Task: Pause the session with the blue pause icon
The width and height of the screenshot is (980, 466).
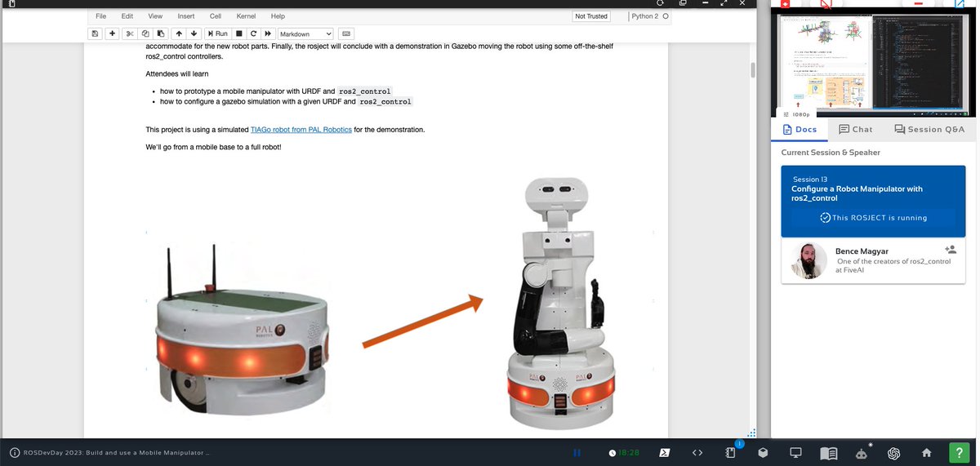Action: coord(577,453)
